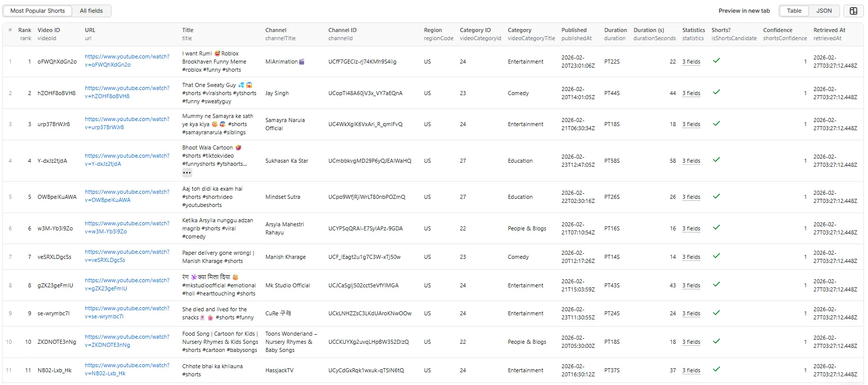Screen dimensions: 868x385
Task: Open URL for video hZOHF8oBVH8
Action: (x=127, y=92)
